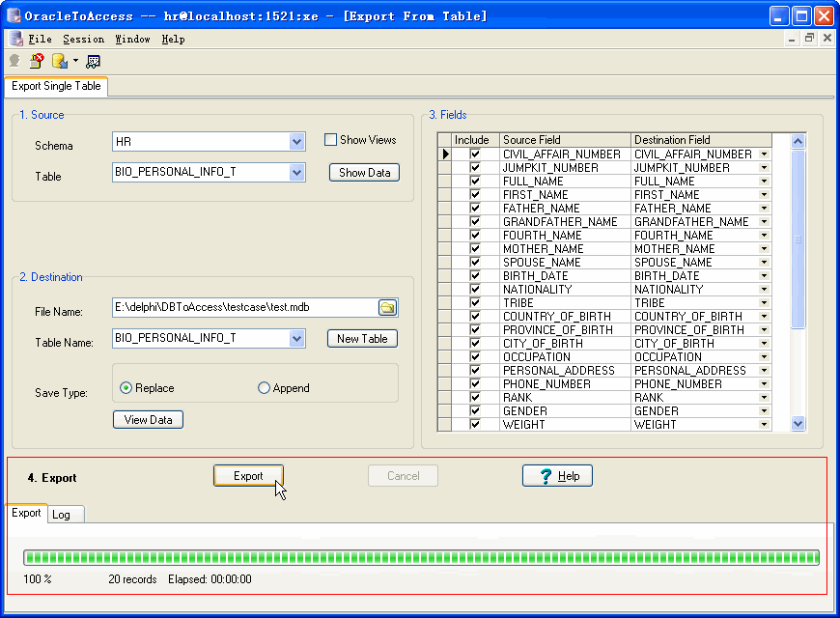The image size is (840, 618).
Task: Select the MOTHER_NAME source field cell
Action: (565, 249)
